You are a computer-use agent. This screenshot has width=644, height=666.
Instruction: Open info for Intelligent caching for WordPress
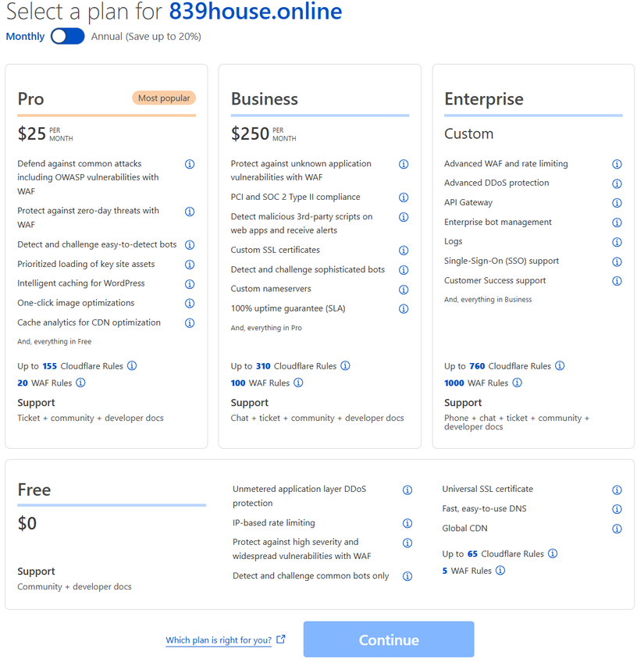pyautogui.click(x=190, y=284)
